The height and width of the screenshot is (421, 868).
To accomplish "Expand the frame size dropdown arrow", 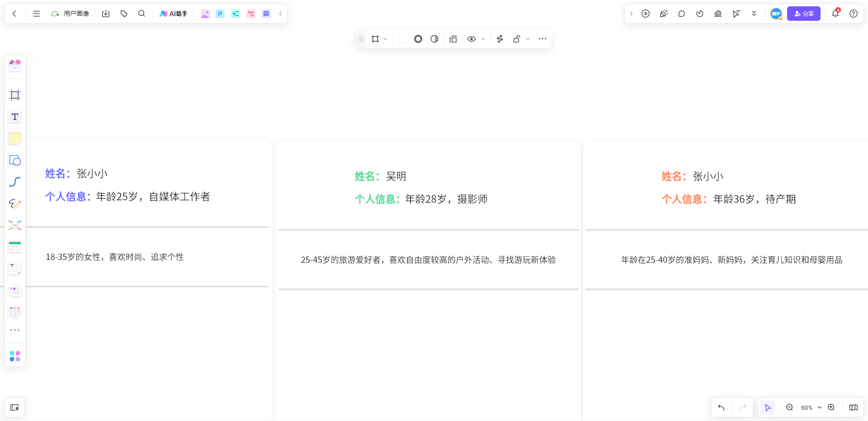I will [385, 39].
